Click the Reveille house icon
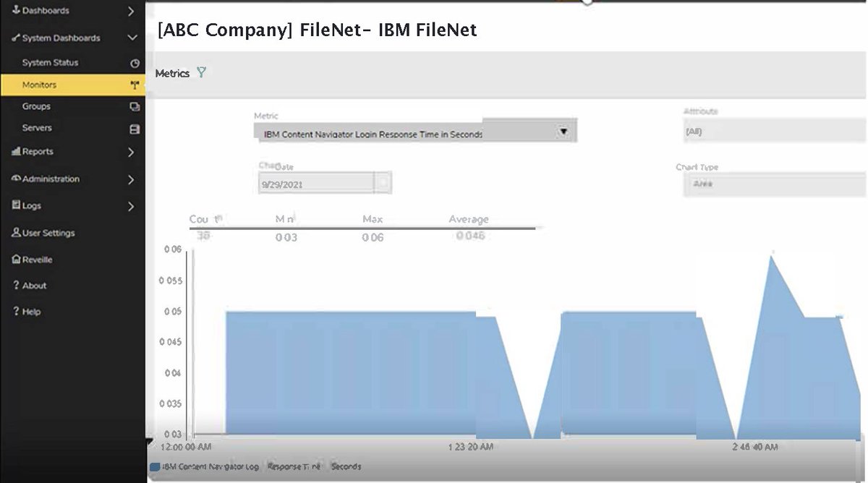The height and width of the screenshot is (483, 868). (16, 259)
